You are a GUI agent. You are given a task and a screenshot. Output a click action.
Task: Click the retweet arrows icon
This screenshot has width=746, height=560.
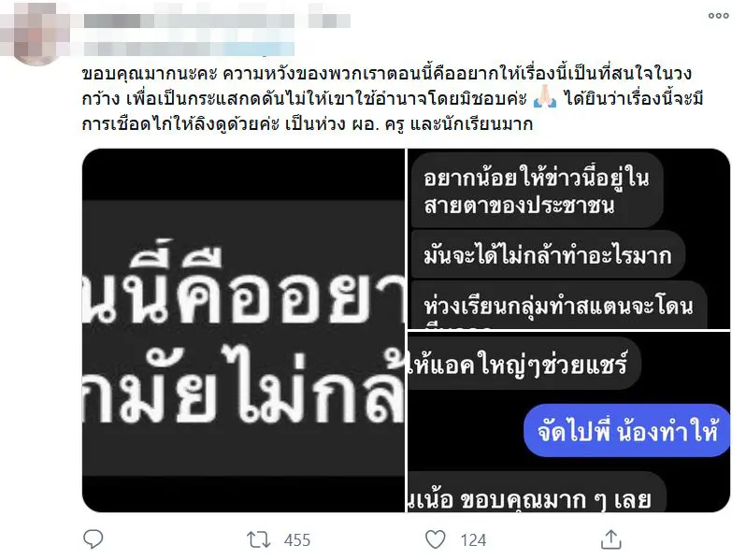(258, 540)
